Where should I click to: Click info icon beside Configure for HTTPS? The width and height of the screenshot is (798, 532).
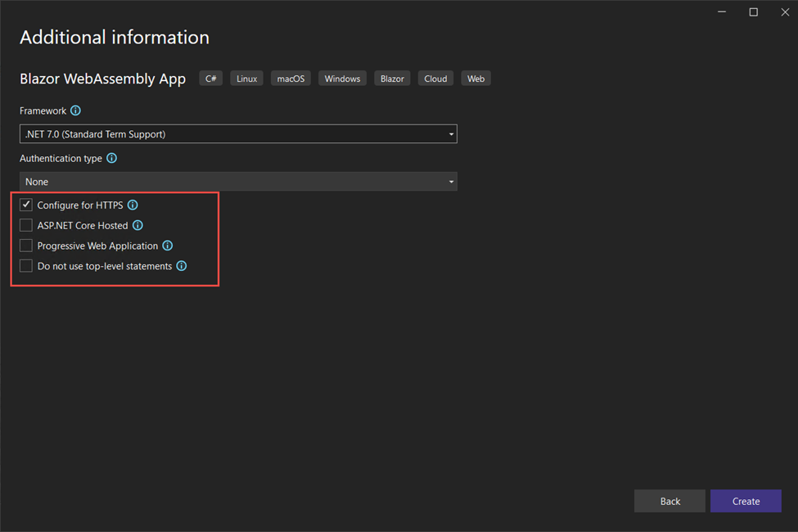(133, 205)
